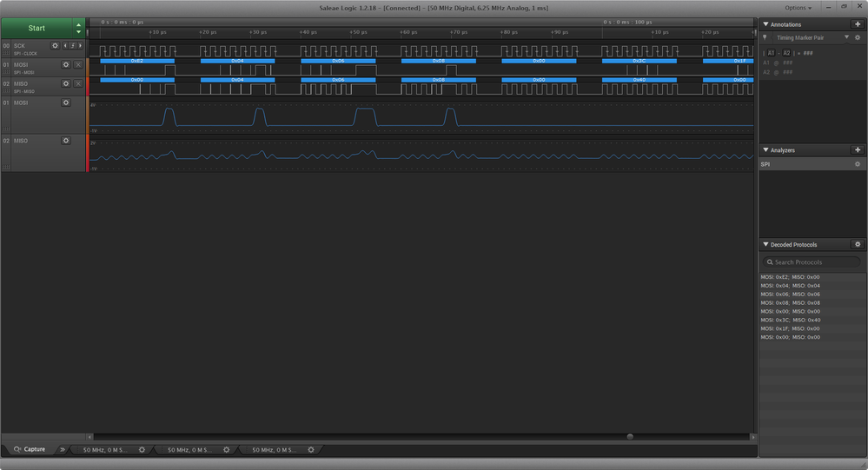Screen dimensions: 868x470
Task: Open capture options arrows beside Start
Action: pyautogui.click(x=78, y=28)
